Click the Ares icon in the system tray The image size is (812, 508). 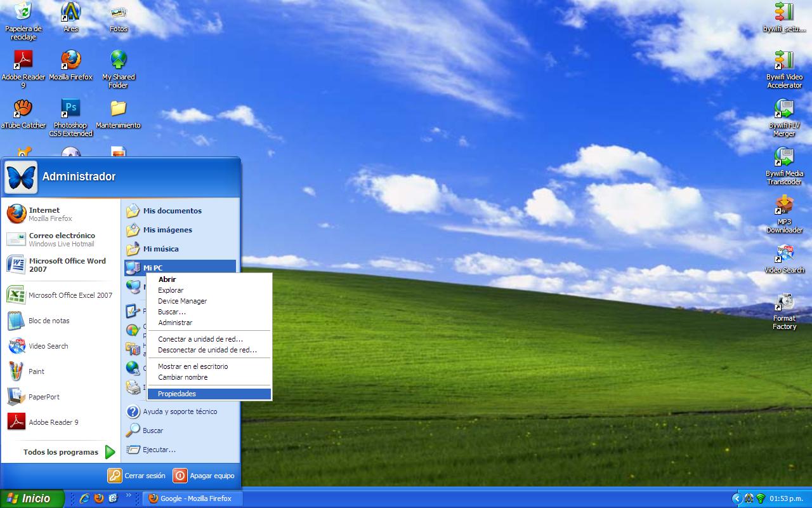pos(749,498)
